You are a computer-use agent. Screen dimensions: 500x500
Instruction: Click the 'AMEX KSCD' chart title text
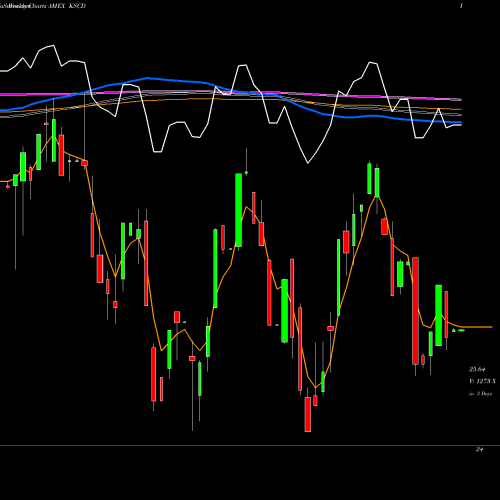coord(67,6)
